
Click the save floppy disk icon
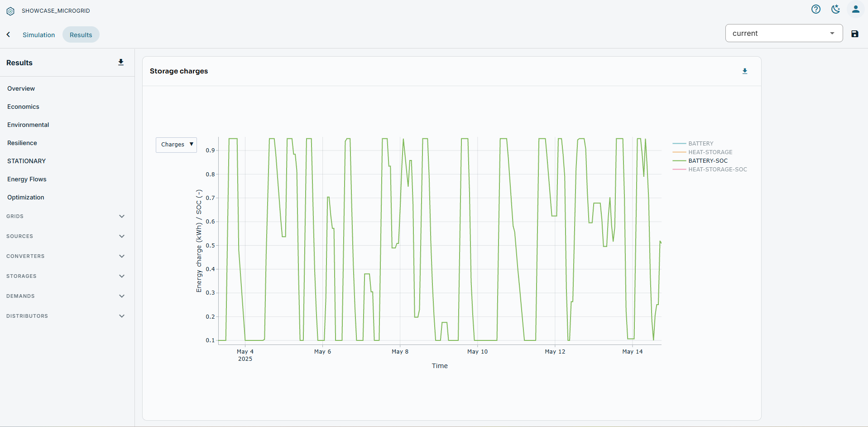(855, 34)
